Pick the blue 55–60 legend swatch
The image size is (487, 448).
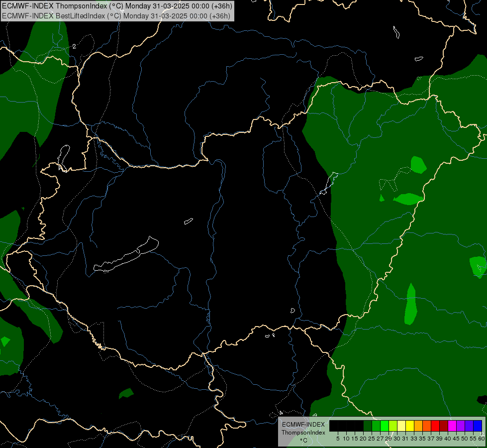coord(478,426)
